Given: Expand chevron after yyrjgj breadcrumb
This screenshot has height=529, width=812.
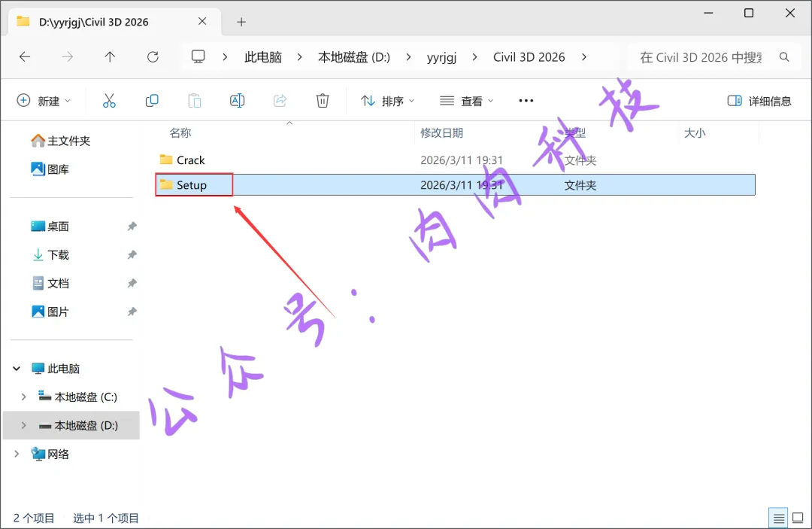Looking at the screenshot, I should pos(474,57).
